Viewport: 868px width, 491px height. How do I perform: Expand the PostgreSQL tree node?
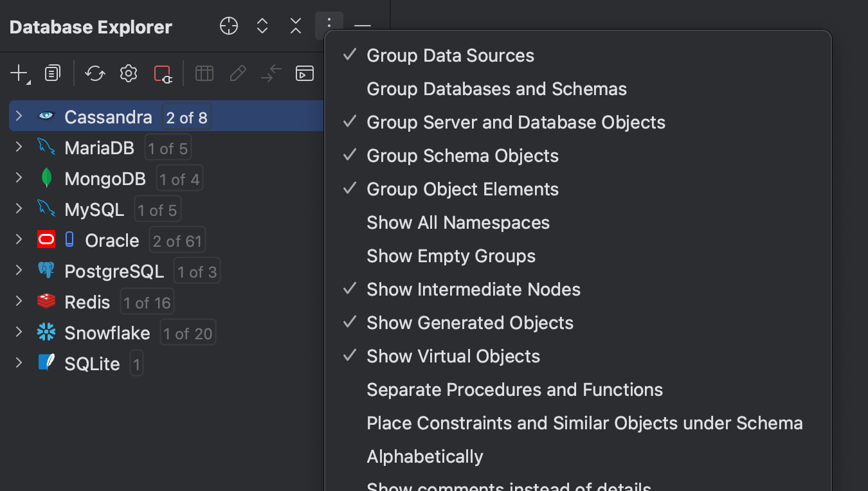click(x=18, y=271)
